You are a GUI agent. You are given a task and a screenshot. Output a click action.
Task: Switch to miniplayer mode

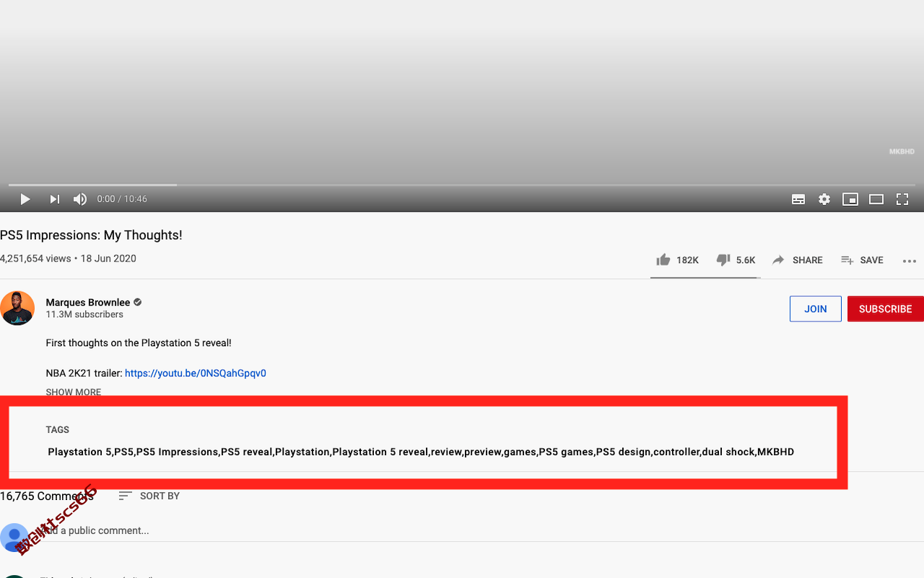point(850,199)
